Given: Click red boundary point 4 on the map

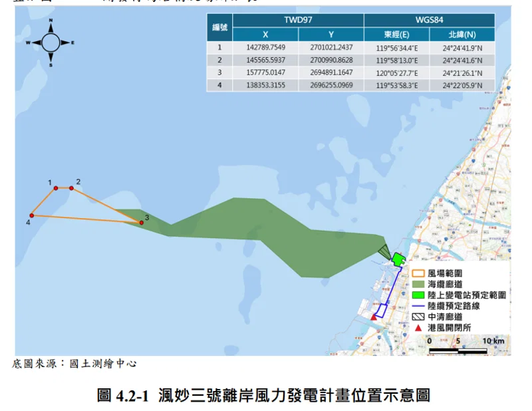Looking at the screenshot, I should tap(31, 215).
